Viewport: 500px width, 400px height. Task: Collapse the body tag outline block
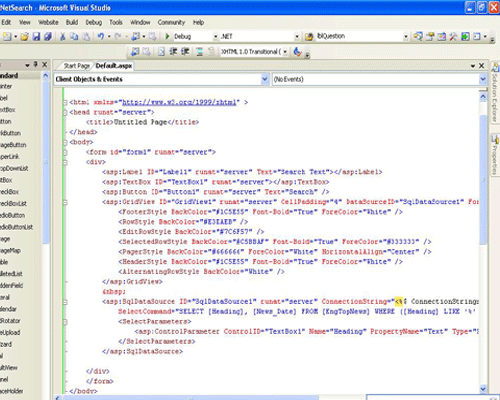coord(65,142)
